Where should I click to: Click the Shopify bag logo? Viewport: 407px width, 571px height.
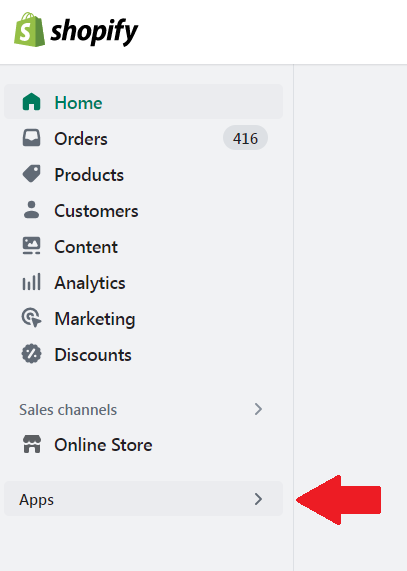click(x=29, y=29)
